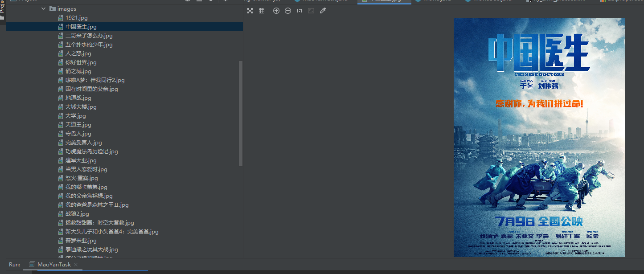
Task: Zoom in on the poster image
Action: click(276, 11)
